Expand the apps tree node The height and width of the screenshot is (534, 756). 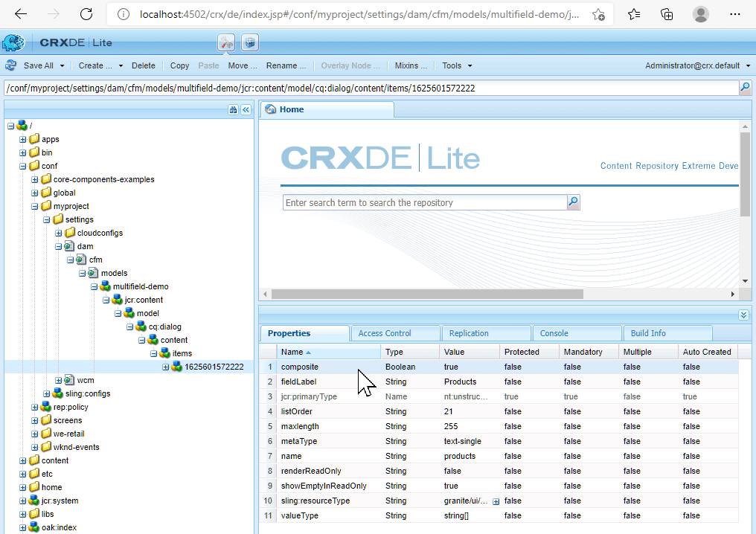(22, 139)
